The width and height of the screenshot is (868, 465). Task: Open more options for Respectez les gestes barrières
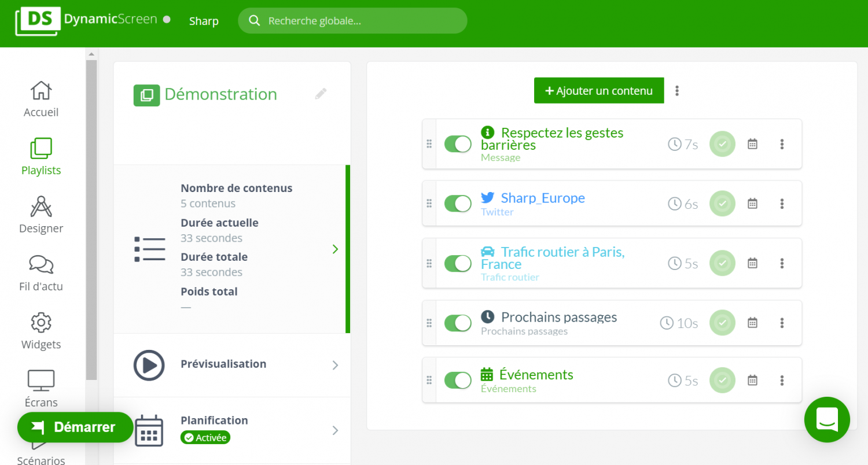tap(782, 144)
